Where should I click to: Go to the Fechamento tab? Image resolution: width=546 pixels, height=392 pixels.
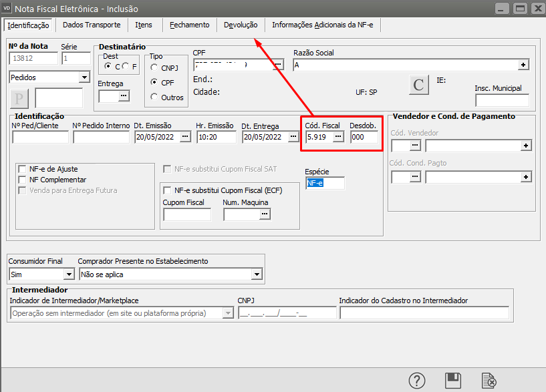coord(188,25)
